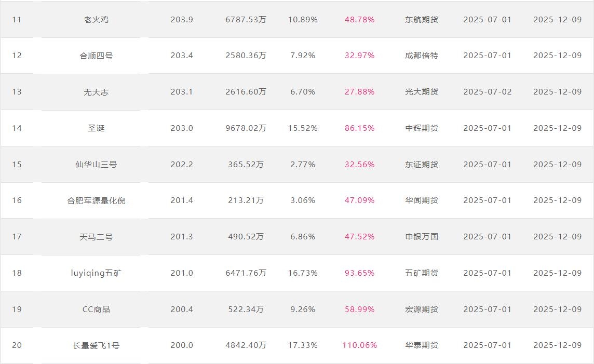The image size is (594, 364).
Task: Select the 成都倍特 broker cell
Action: pos(422,56)
